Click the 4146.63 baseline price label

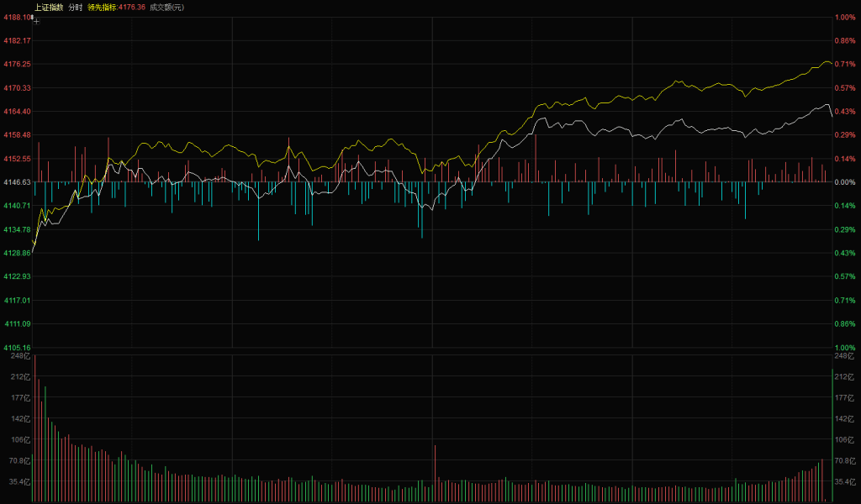(x=17, y=182)
